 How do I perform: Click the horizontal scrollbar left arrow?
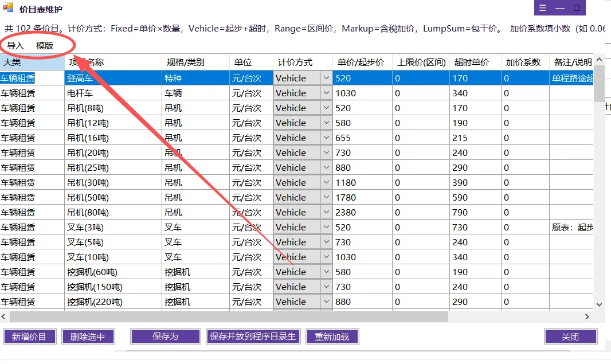pos(3,317)
